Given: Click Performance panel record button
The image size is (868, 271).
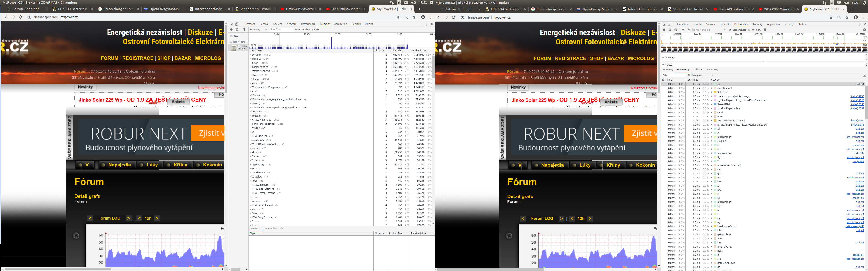Looking at the screenshot, I should point(664,30).
